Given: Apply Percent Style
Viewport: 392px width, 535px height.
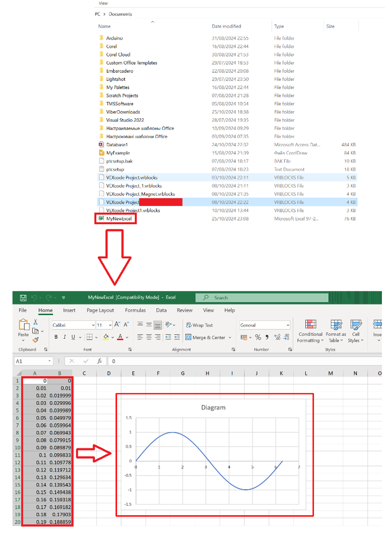Looking at the screenshot, I should (x=258, y=337).
